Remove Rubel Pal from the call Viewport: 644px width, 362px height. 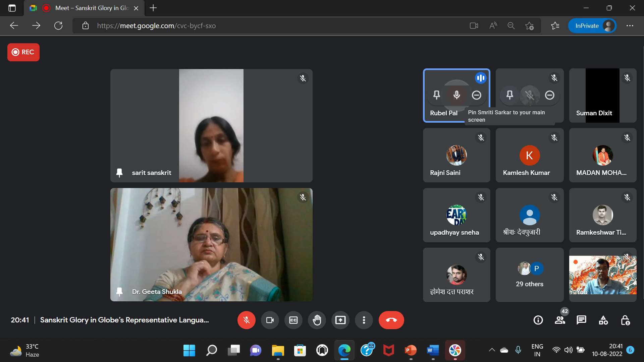[476, 95]
